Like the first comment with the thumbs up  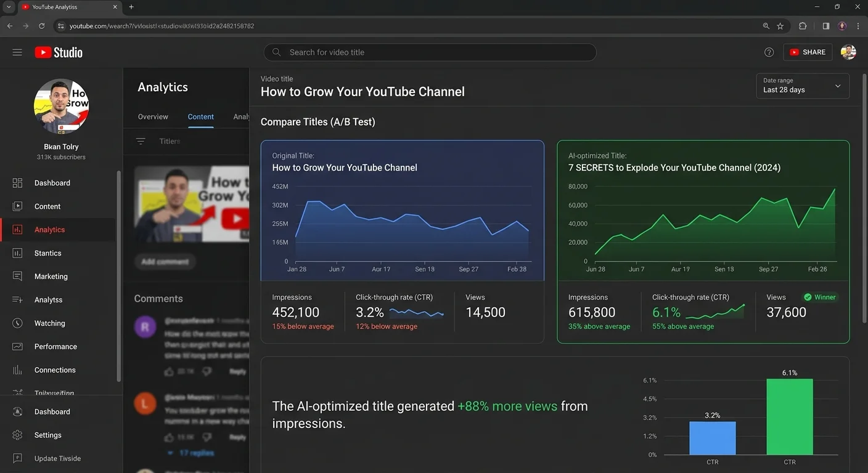pyautogui.click(x=170, y=371)
